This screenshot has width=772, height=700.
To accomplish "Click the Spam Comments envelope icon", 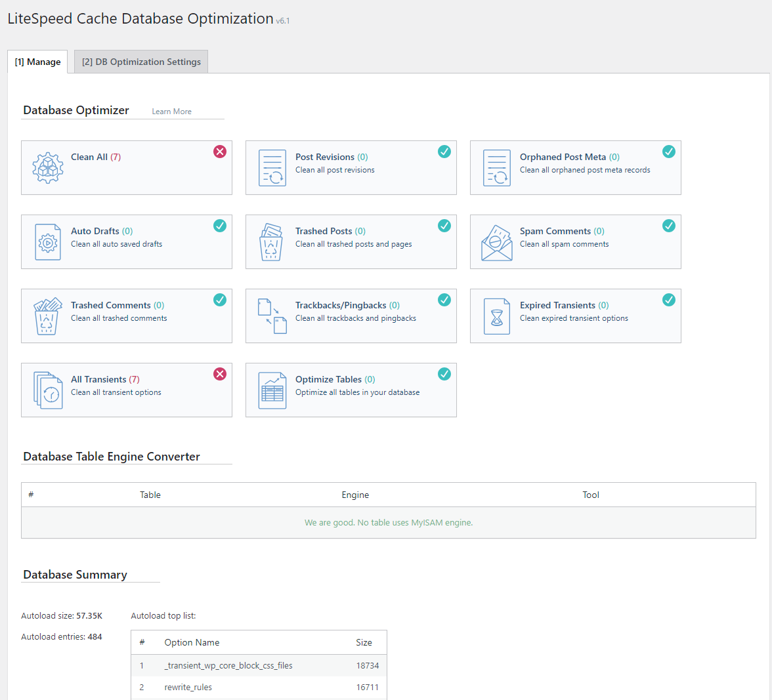I will click(497, 243).
